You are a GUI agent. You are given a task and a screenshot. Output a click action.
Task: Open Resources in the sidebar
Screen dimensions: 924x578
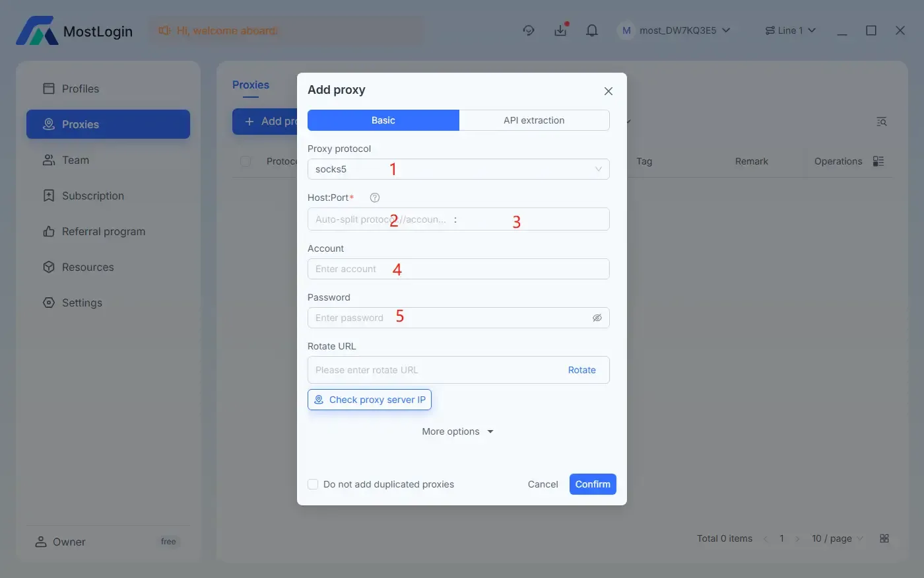[x=108, y=267]
